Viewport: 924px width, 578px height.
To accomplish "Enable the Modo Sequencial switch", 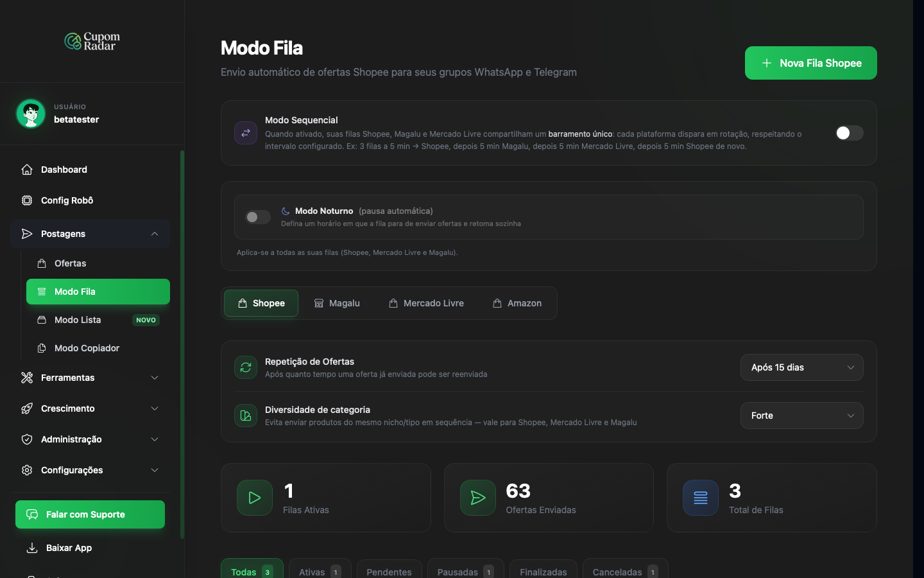I will tap(850, 133).
